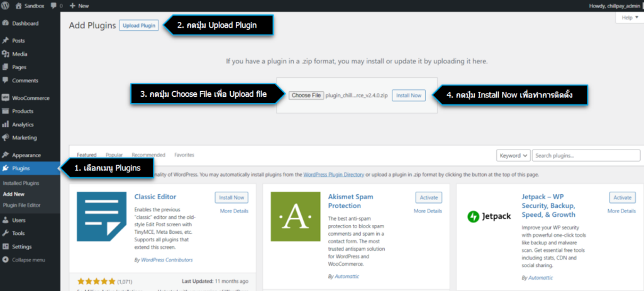Click the Last Updated: 11 months ago text
644x291 pixels.
point(215,282)
